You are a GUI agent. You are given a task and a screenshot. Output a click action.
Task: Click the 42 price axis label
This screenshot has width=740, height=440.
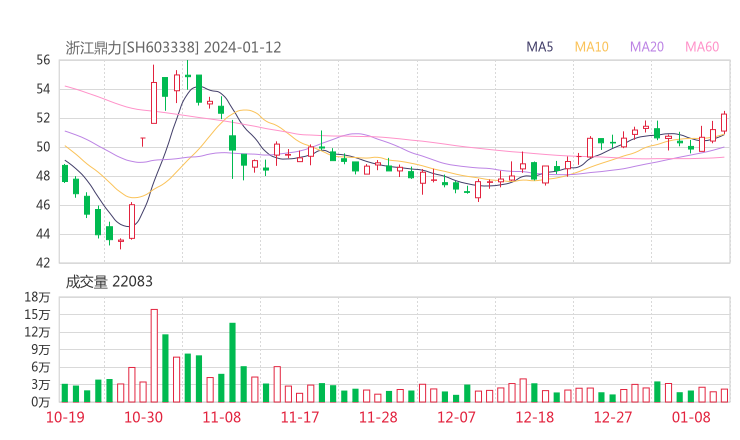pos(43,262)
